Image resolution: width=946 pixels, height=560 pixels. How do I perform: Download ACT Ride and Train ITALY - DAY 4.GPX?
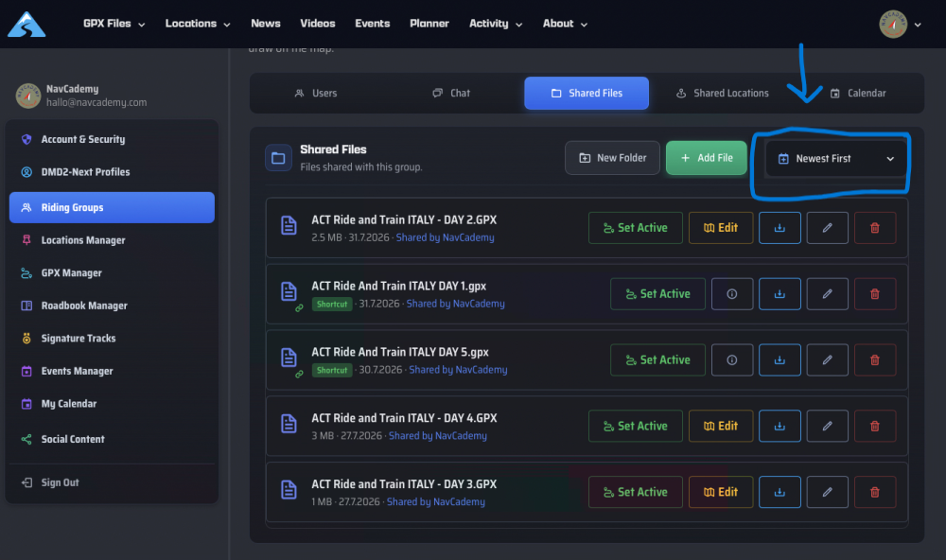(780, 426)
